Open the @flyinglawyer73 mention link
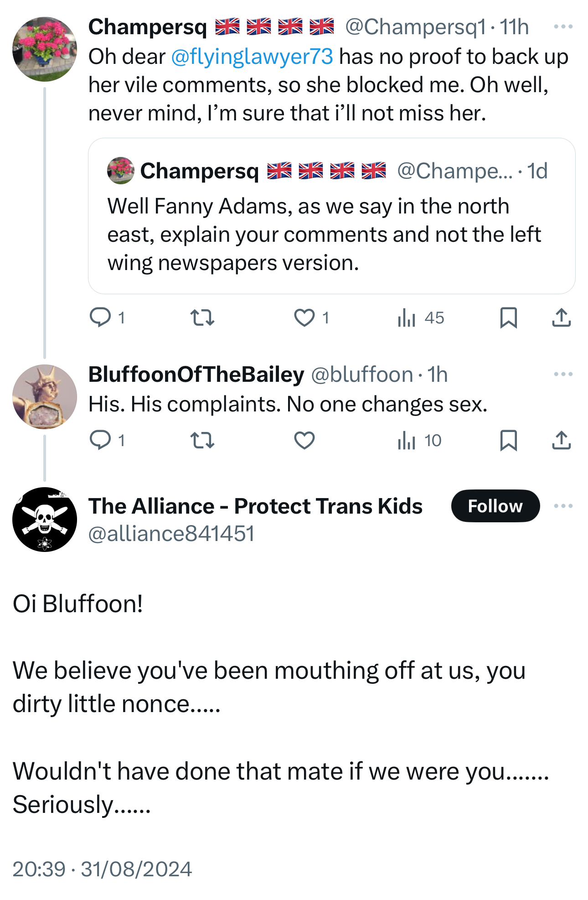The image size is (588, 900). coord(252,57)
